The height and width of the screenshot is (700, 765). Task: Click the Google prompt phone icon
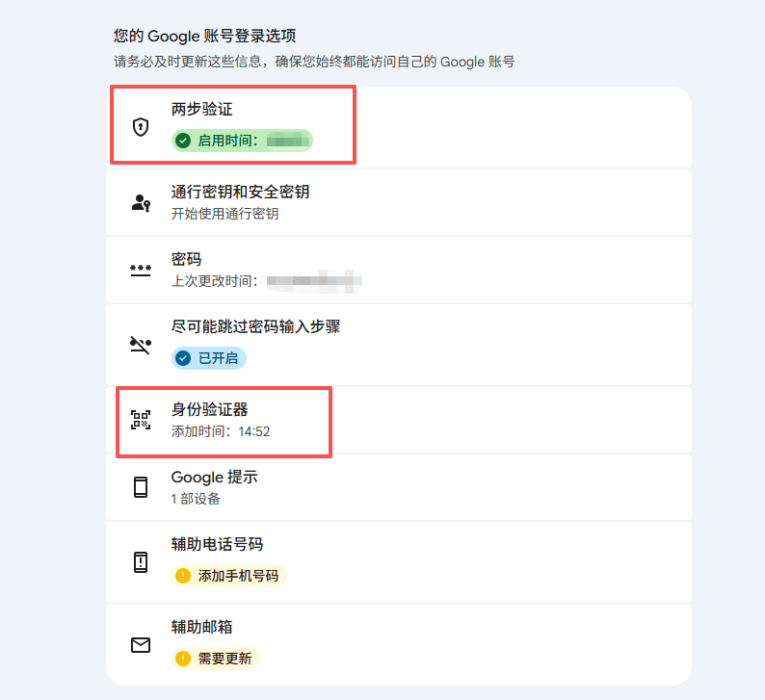tap(141, 487)
